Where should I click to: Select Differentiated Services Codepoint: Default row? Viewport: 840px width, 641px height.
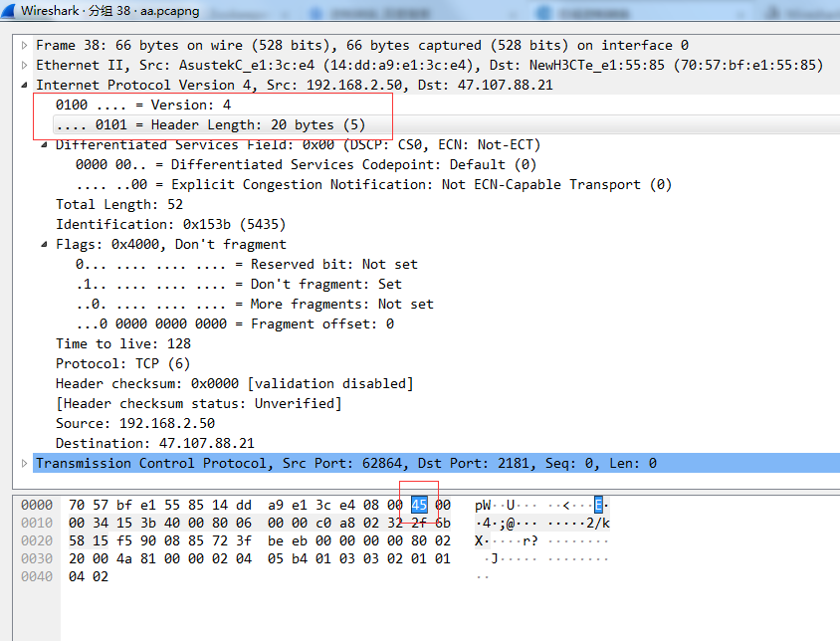(x=306, y=164)
